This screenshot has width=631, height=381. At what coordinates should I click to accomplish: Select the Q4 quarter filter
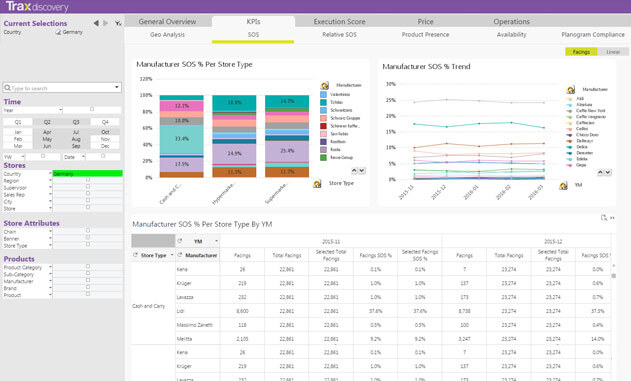[105, 122]
